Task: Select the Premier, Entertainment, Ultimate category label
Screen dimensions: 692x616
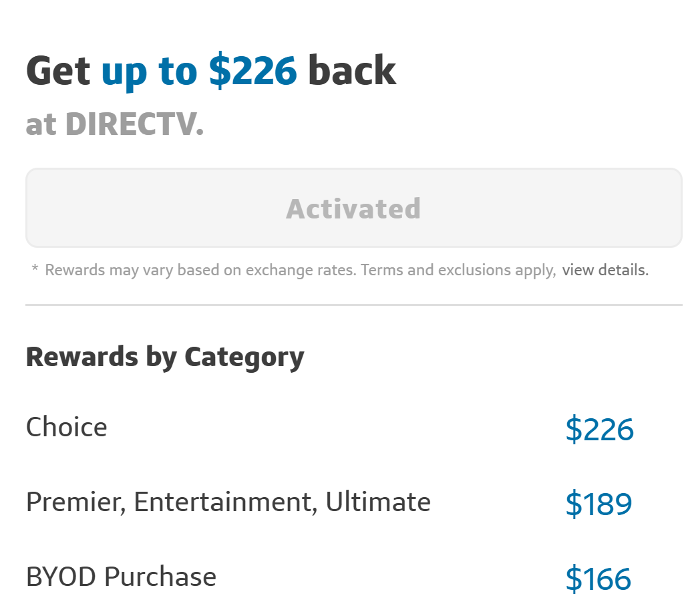Action: click(x=228, y=502)
